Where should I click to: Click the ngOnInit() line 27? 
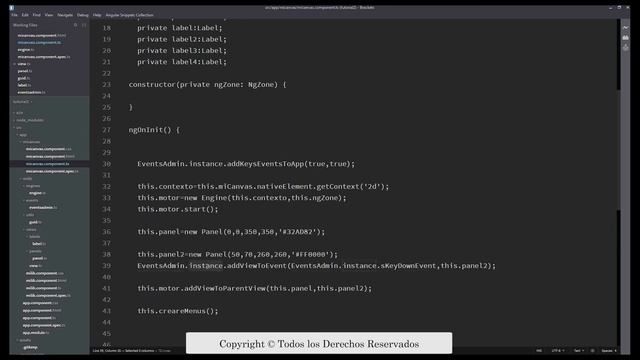154,130
